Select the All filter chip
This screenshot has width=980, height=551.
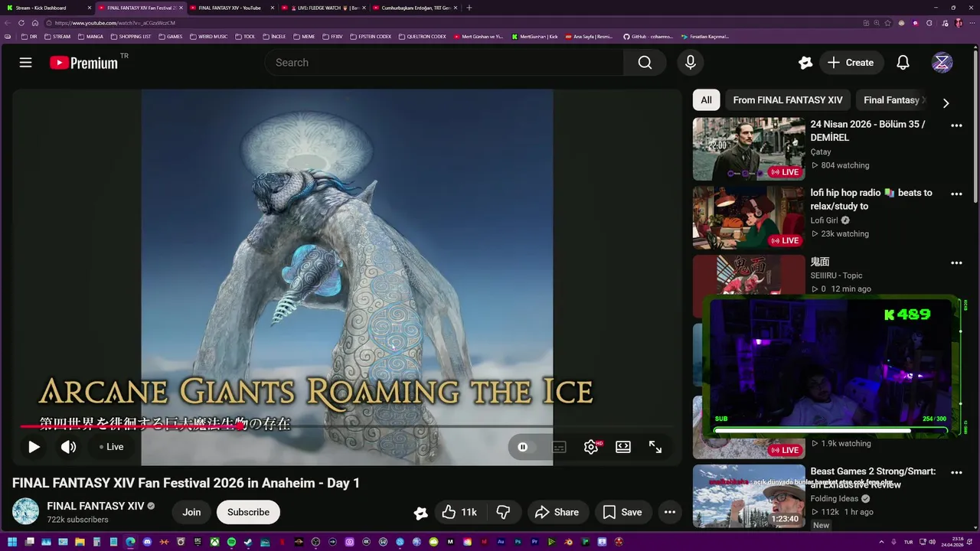point(706,100)
